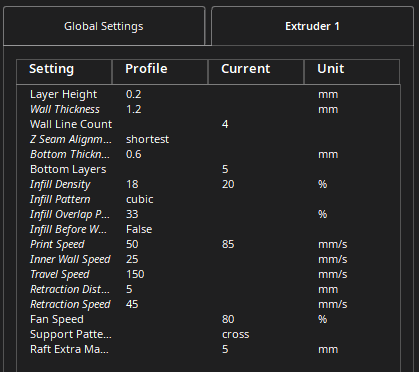Click the Infill Density current value 20

tap(228, 184)
